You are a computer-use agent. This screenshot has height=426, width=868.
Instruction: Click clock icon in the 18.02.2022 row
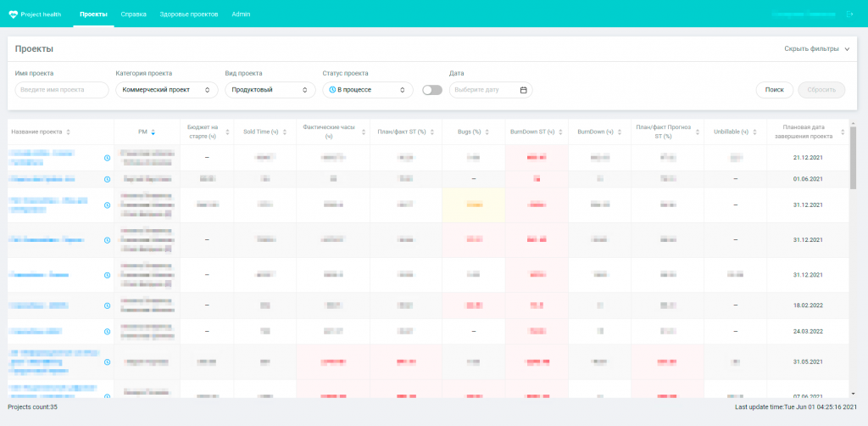tap(108, 305)
